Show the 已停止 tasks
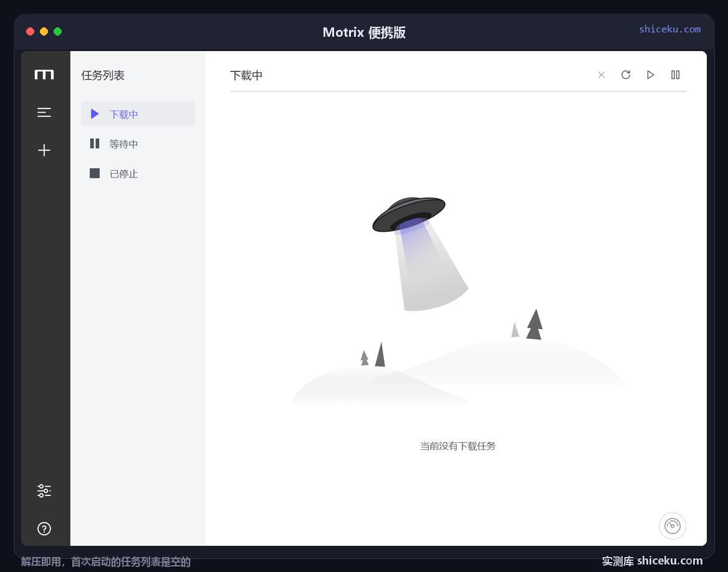728x572 pixels. coord(138,174)
